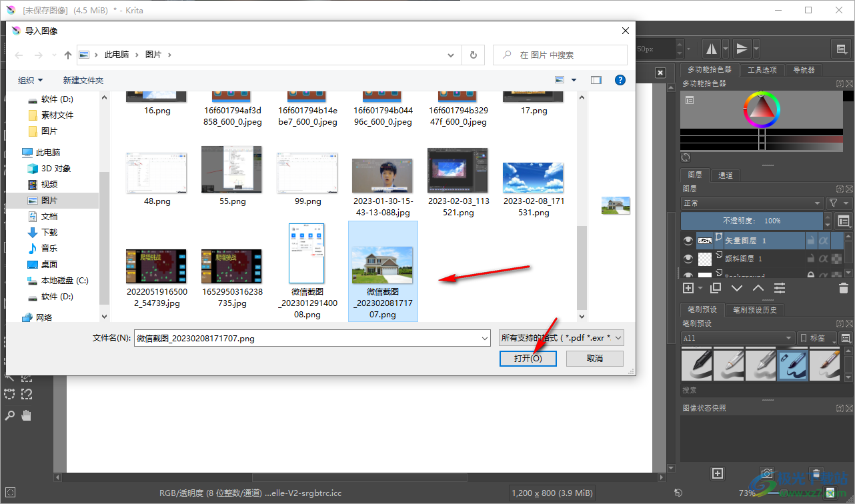Expand the file name history dropdown
The height and width of the screenshot is (504, 855).
tap(485, 338)
